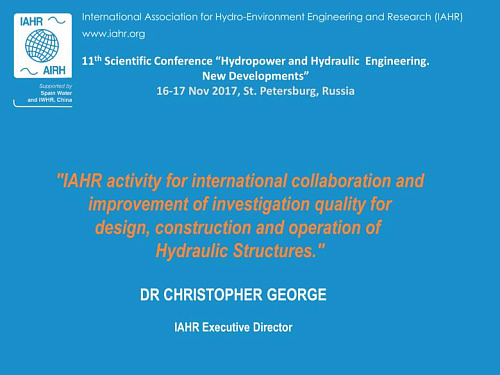Click the "and IWHR, China" supporter text
Screen dimensions: 500x375
click(x=50, y=100)
